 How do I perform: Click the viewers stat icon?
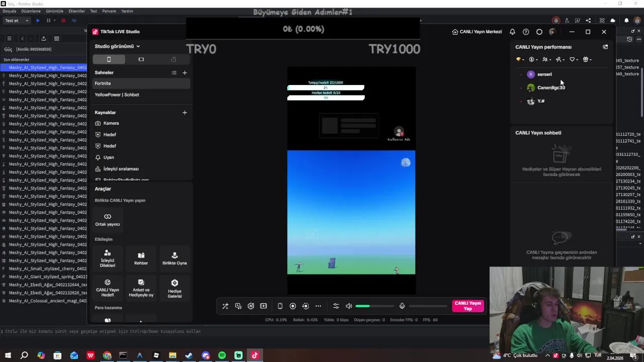click(546, 59)
